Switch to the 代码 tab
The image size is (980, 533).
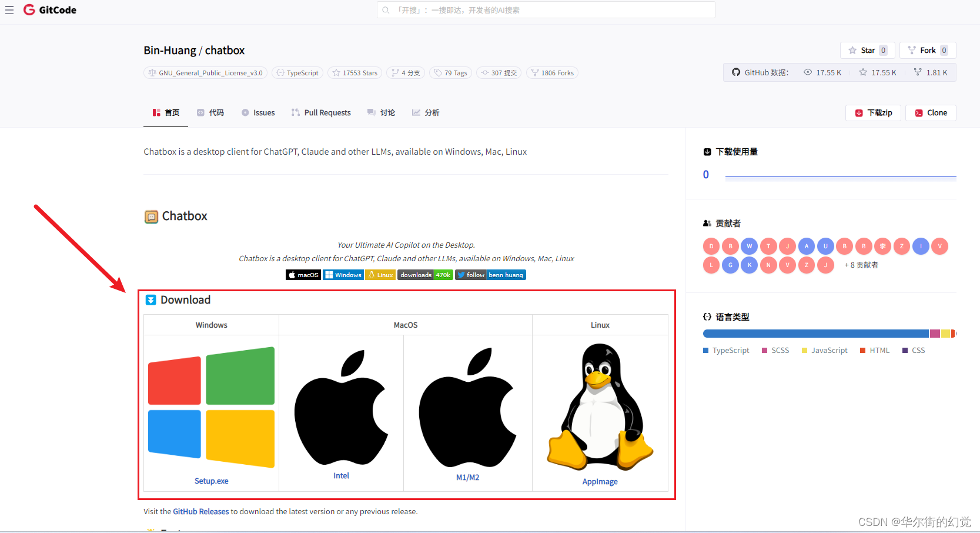(x=210, y=113)
